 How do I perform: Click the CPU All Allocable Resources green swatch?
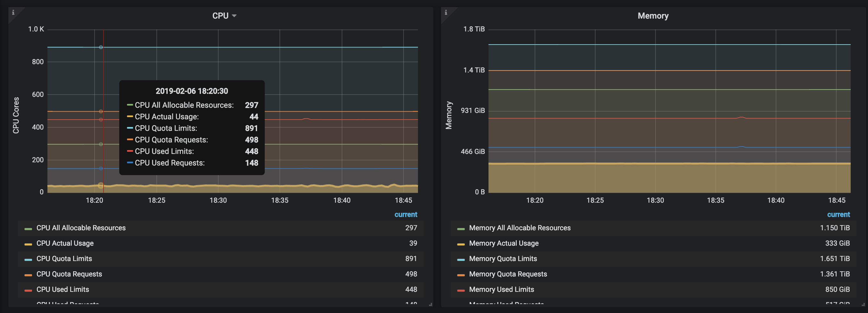click(28, 229)
